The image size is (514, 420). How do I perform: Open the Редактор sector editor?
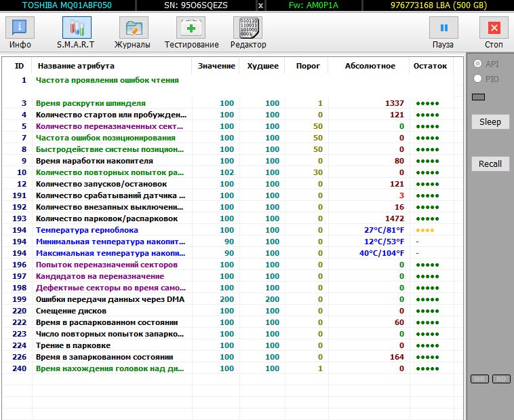[248, 33]
